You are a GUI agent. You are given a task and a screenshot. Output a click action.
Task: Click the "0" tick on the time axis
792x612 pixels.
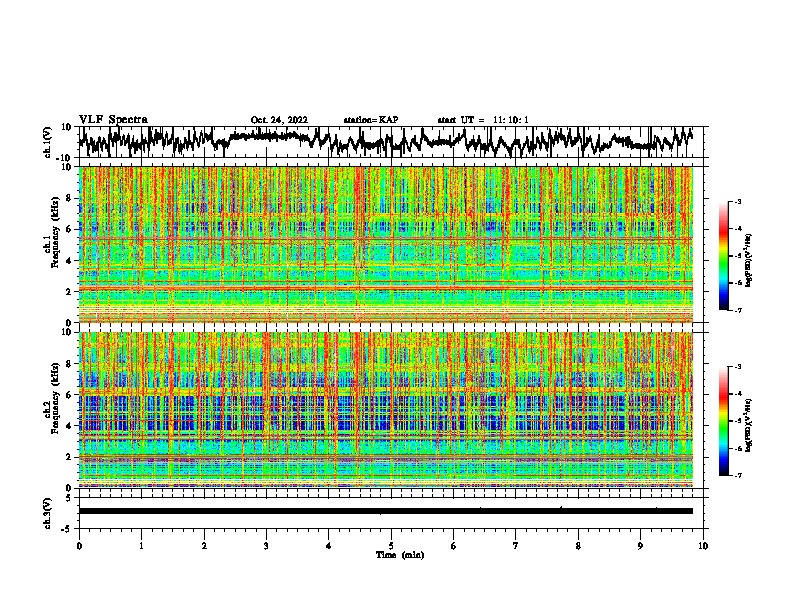pos(79,546)
